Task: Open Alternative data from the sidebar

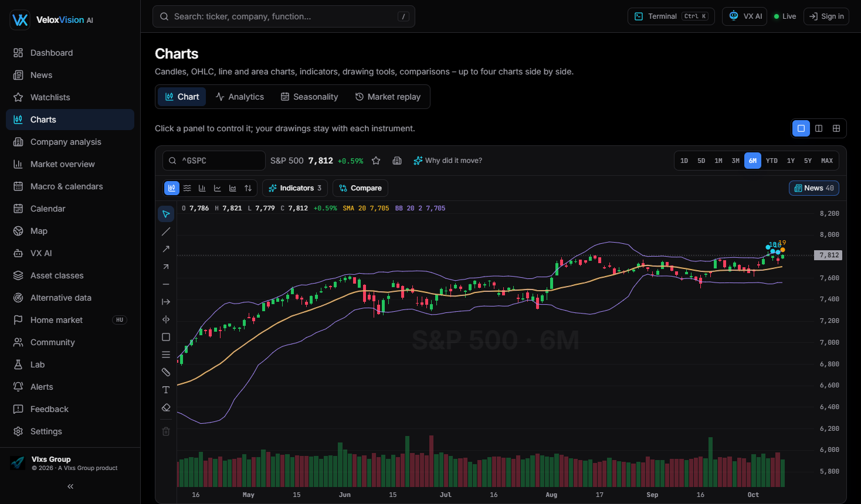Action: pyautogui.click(x=70, y=298)
